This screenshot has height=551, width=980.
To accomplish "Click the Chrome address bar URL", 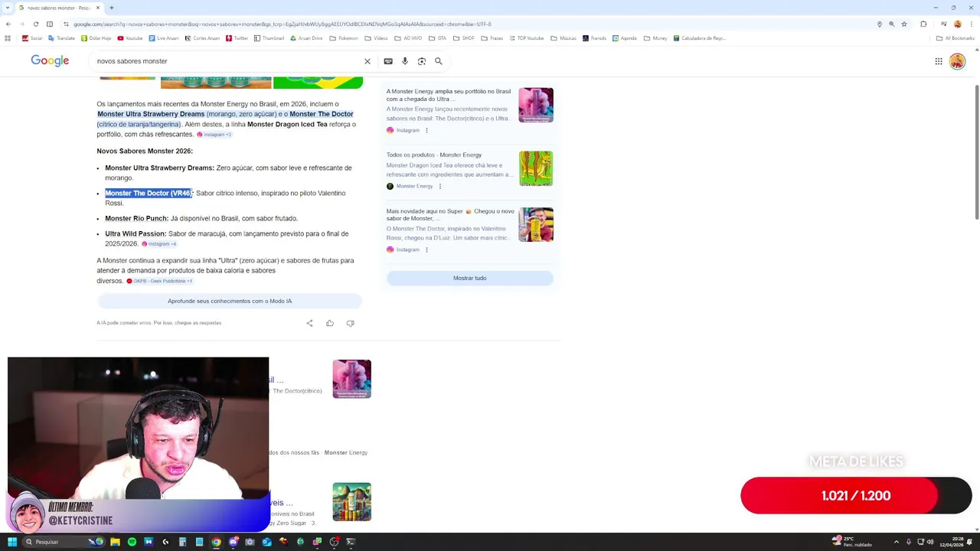I will 283,24.
